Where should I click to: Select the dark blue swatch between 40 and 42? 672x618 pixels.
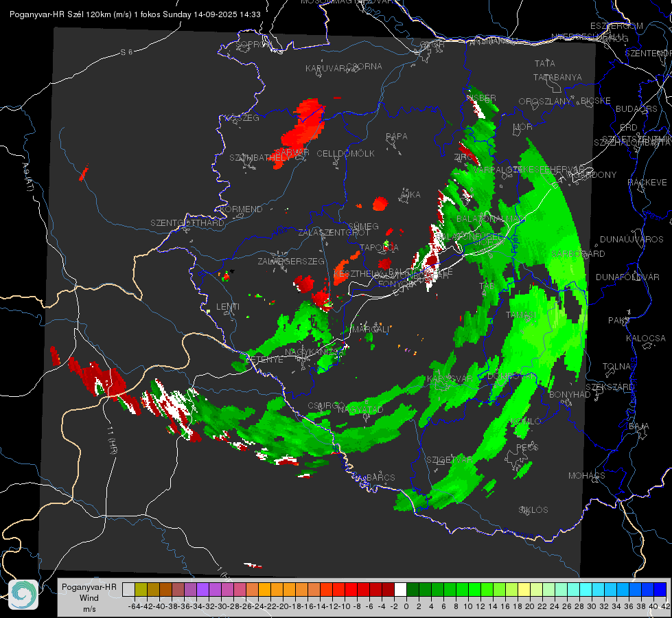(660, 589)
